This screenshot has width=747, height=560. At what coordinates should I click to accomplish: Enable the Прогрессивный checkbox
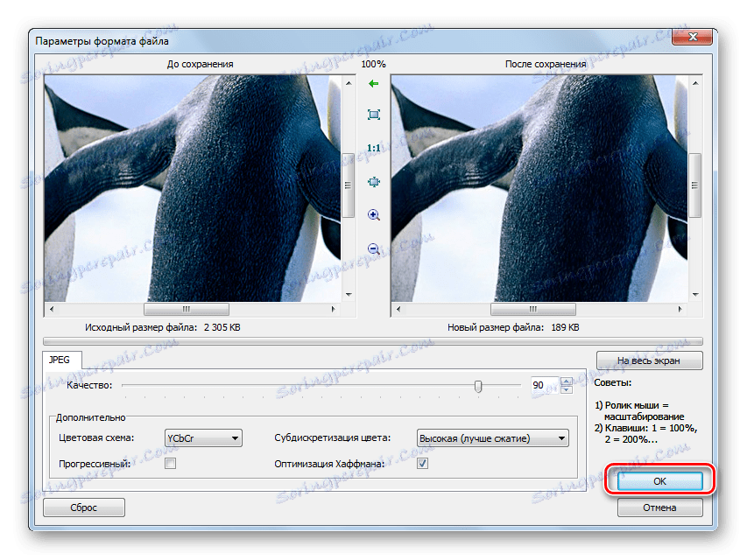(x=170, y=464)
